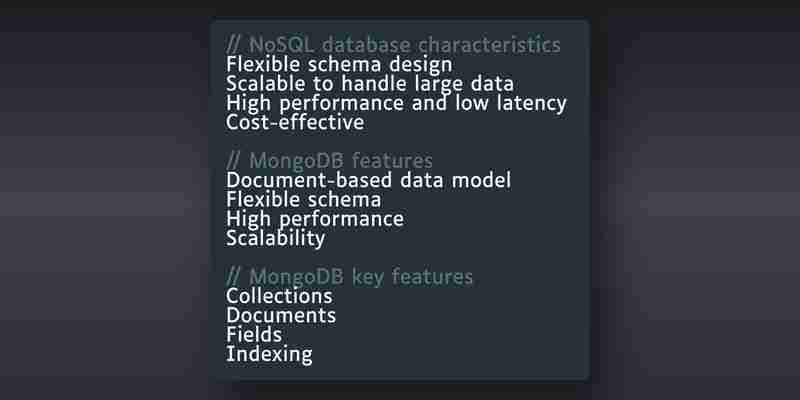Click the Cost-effective text line
This screenshot has height=400, width=800.
(x=295, y=122)
